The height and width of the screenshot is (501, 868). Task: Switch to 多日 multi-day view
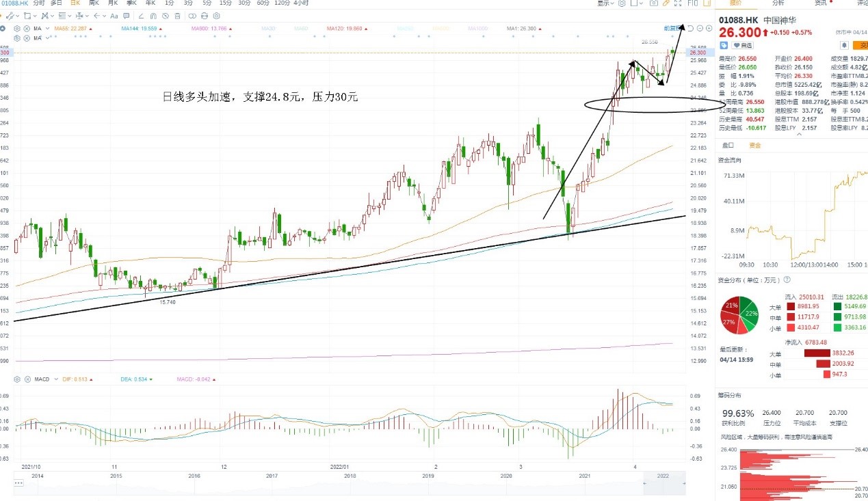click(56, 3)
